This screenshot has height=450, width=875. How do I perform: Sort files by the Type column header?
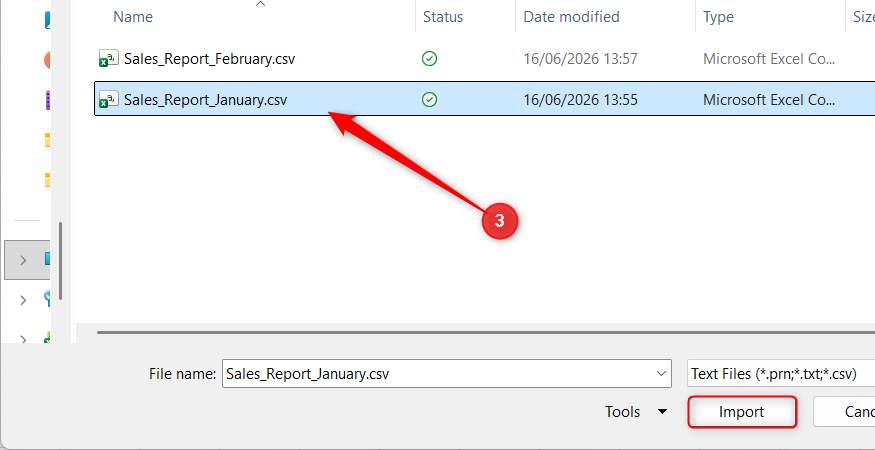(718, 17)
